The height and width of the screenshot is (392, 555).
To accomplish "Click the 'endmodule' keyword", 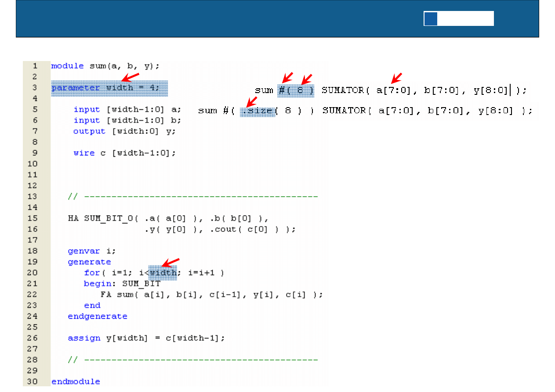I will pyautogui.click(x=76, y=382).
